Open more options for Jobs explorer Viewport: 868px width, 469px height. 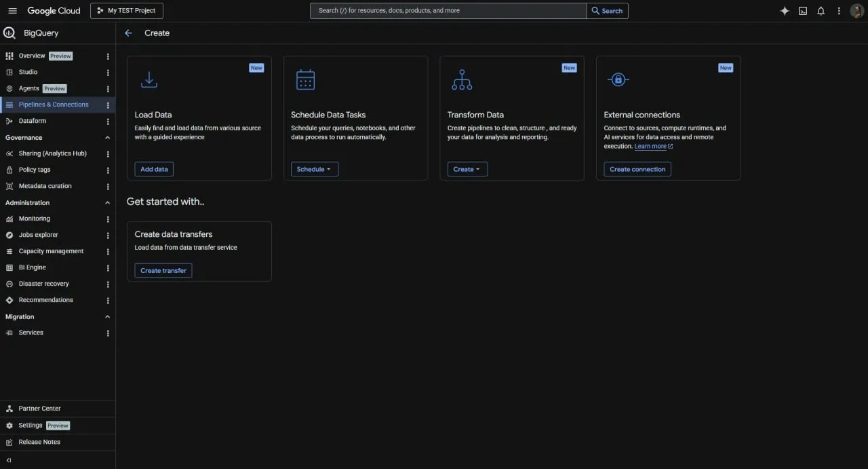coord(108,236)
